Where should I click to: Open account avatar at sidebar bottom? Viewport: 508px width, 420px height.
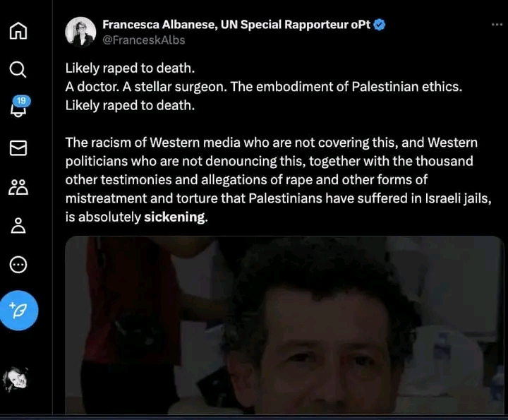click(15, 379)
